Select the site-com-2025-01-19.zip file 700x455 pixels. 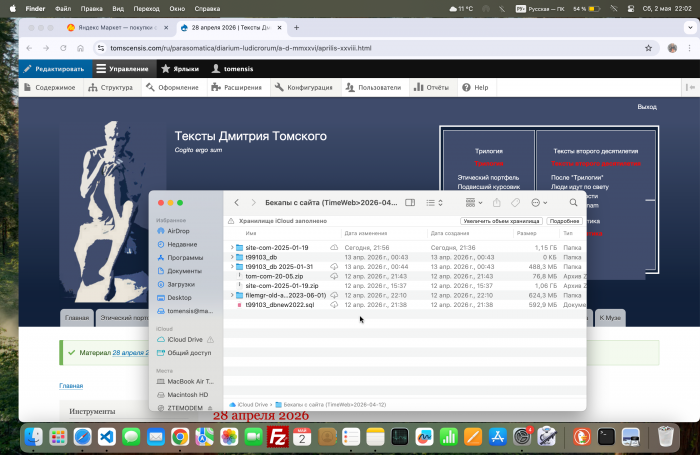[282, 286]
